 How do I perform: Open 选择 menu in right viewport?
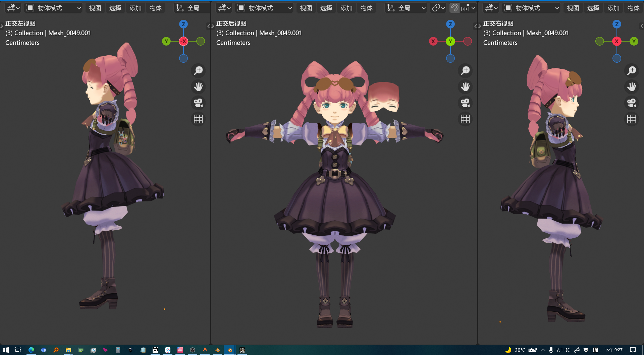[x=593, y=8]
